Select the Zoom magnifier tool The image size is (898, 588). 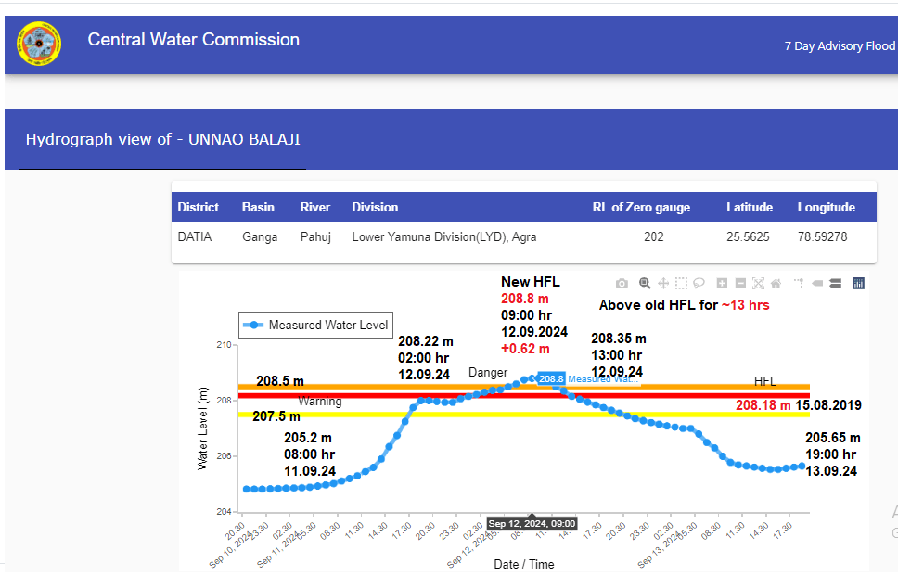644,283
